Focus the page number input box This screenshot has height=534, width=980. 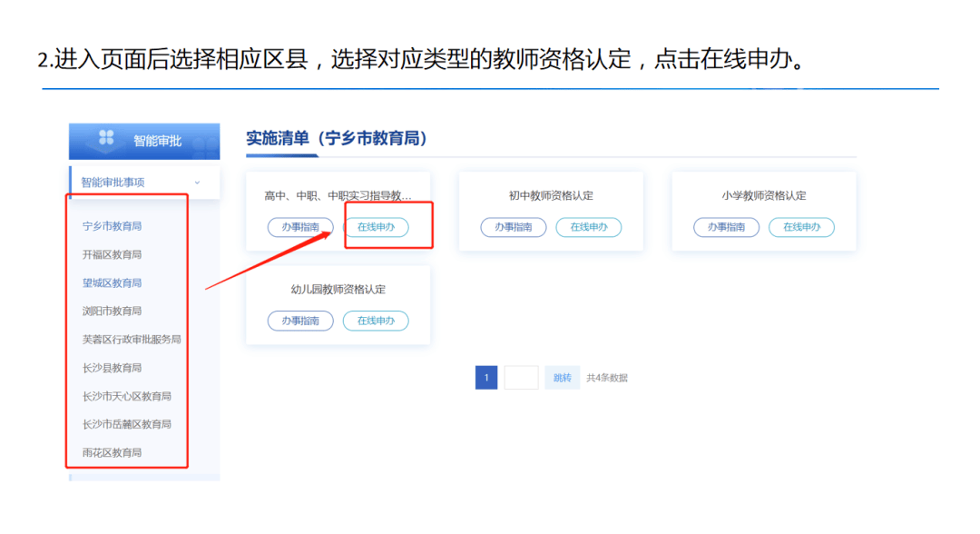(x=521, y=378)
